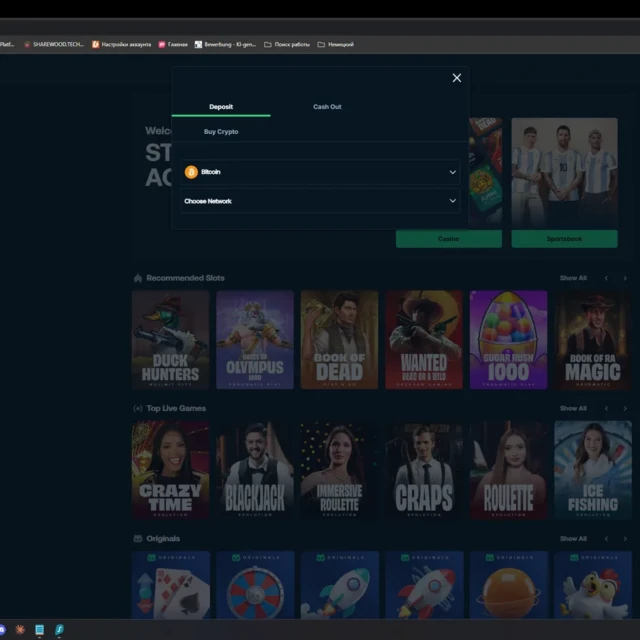The height and width of the screenshot is (640, 640).
Task: Open the Wanted Dead or a Wild slot
Action: [x=424, y=340]
